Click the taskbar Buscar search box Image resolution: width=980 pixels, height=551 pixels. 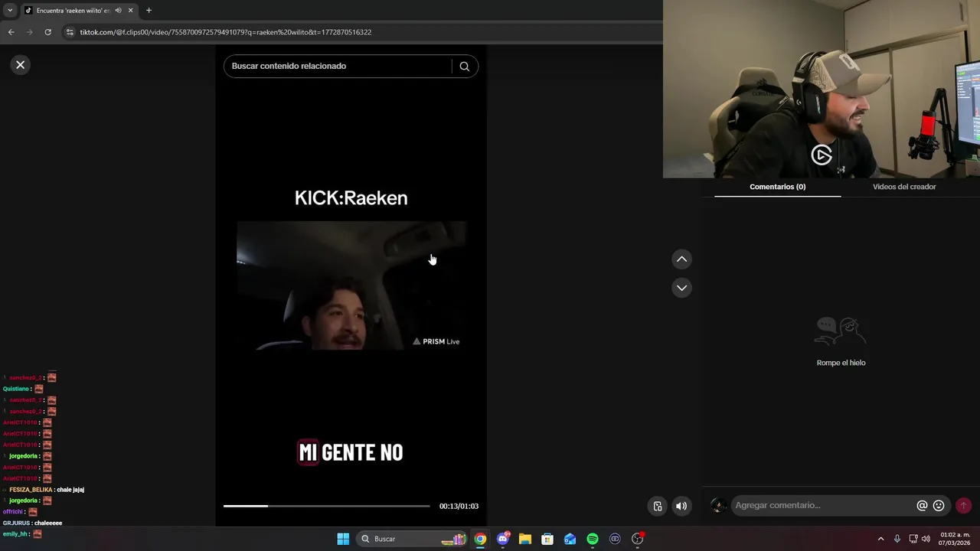pyautogui.click(x=412, y=539)
